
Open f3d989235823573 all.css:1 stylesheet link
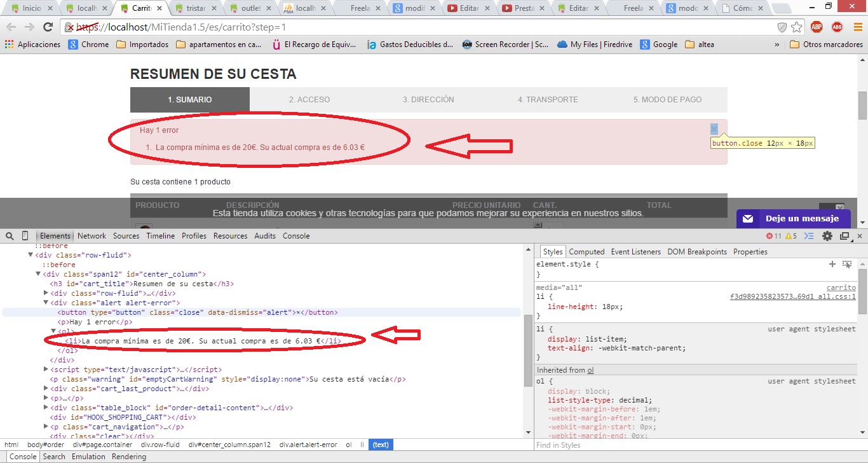pos(793,297)
